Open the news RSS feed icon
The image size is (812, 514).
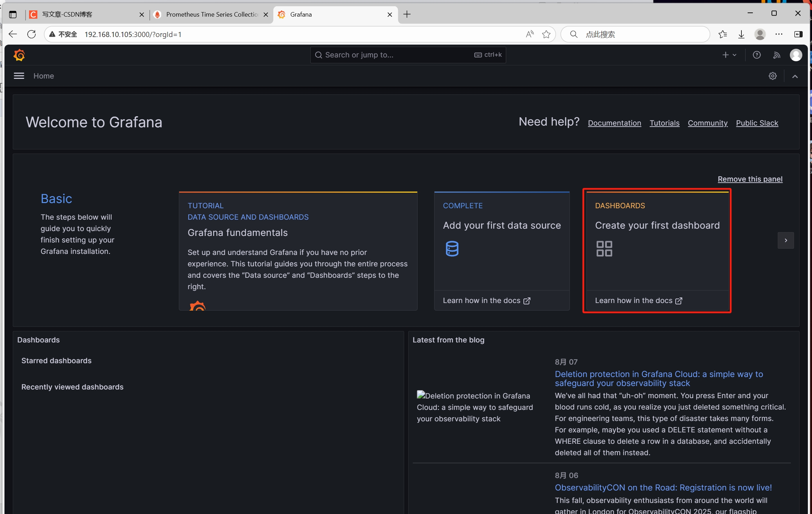[x=777, y=55]
